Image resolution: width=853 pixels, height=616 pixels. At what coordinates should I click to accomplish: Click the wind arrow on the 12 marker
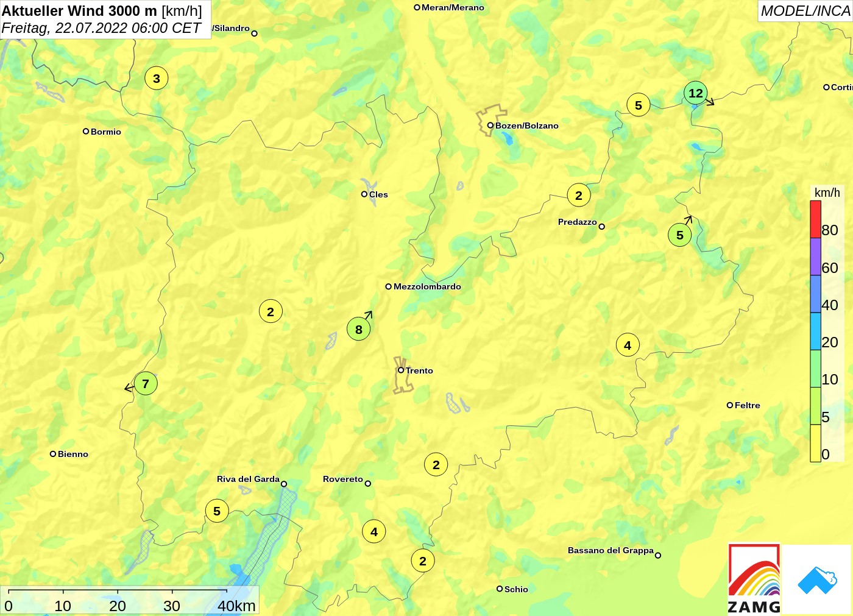pyautogui.click(x=710, y=102)
